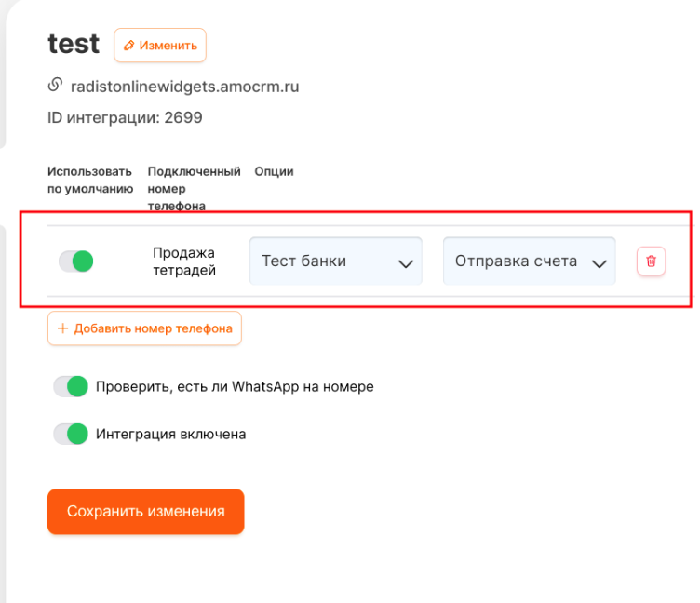Click the Опции column header
The image size is (700, 603).
tap(274, 171)
